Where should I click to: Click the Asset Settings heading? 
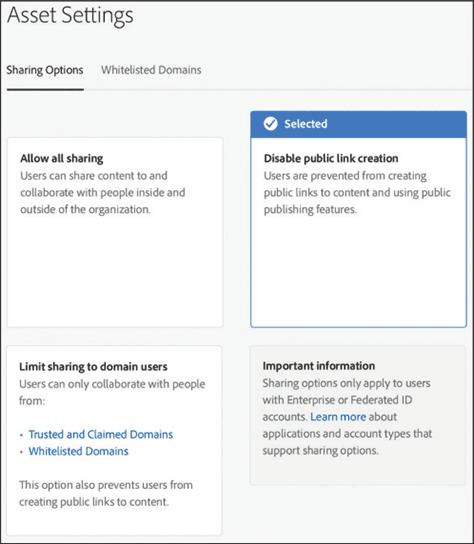(x=70, y=16)
